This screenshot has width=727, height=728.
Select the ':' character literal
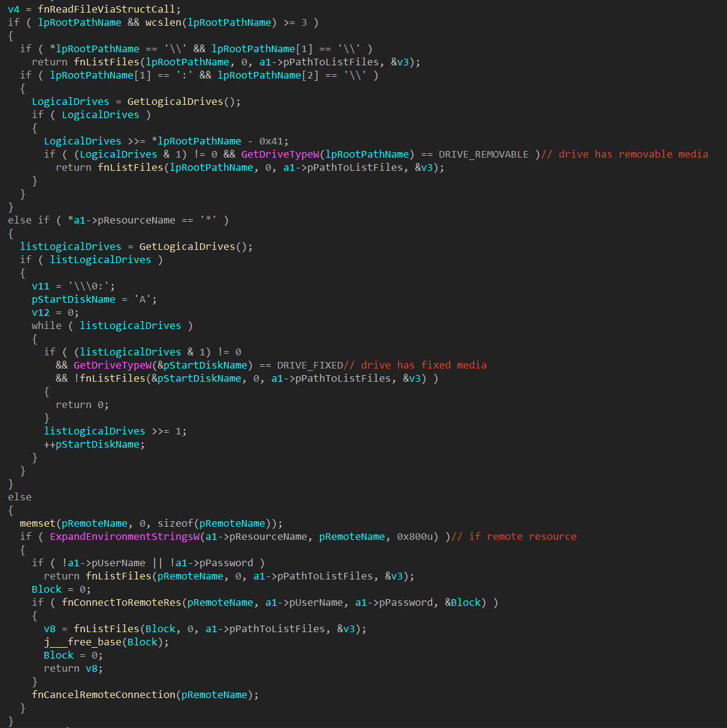pos(184,75)
